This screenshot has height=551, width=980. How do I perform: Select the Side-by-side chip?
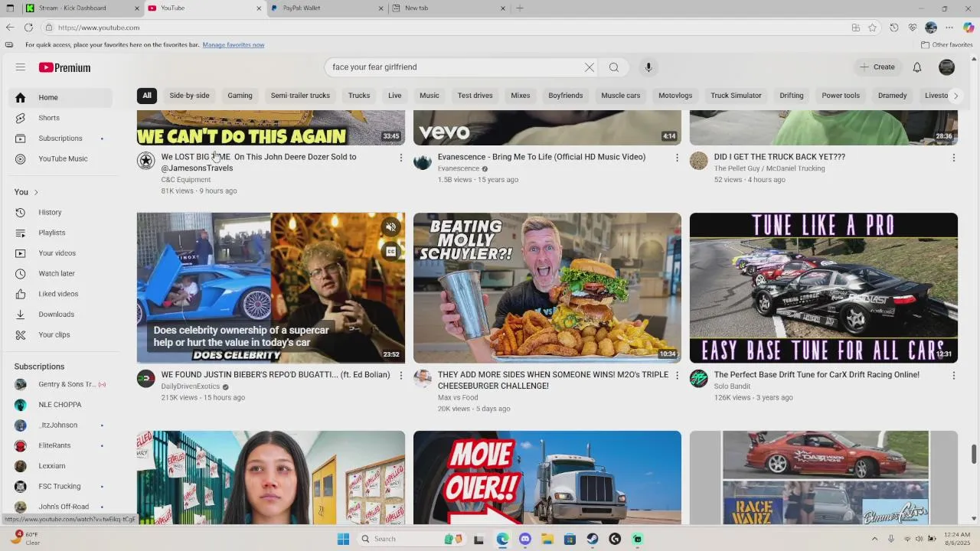[189, 96]
